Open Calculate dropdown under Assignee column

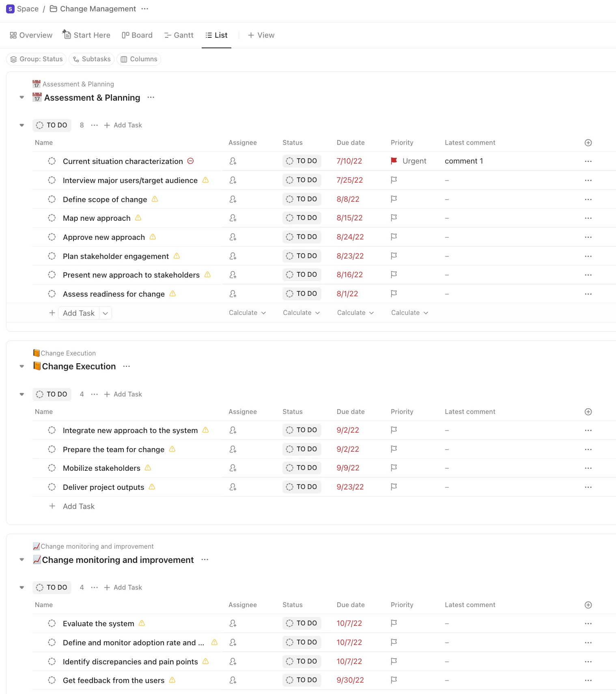point(248,313)
